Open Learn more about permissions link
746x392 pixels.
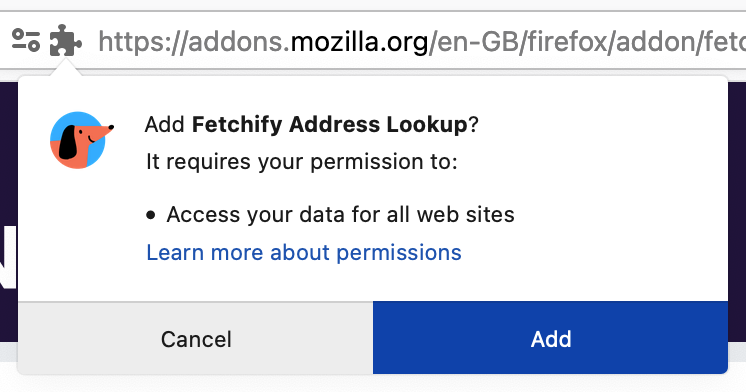pyautogui.click(x=304, y=253)
